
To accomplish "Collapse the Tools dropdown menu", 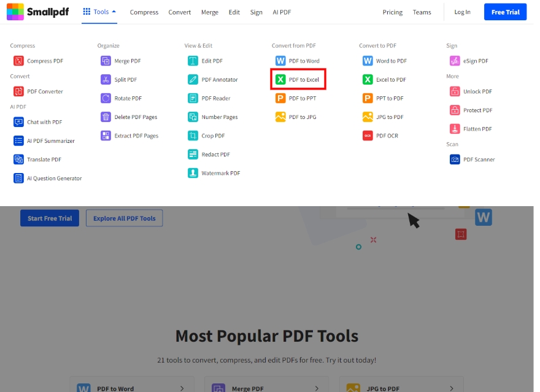I will [x=99, y=11].
